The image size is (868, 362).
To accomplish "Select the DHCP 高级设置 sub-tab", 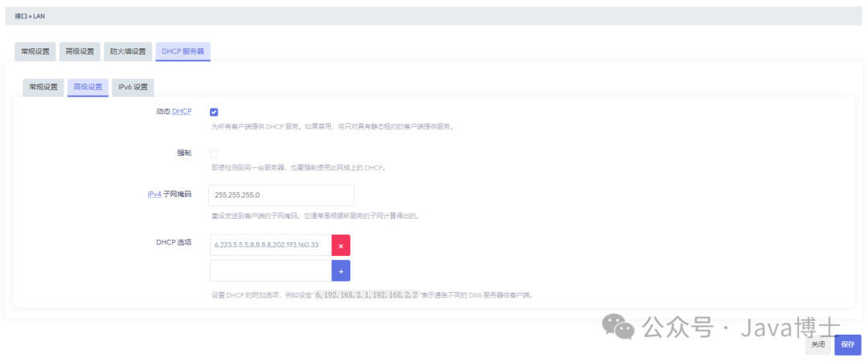I will pos(88,87).
